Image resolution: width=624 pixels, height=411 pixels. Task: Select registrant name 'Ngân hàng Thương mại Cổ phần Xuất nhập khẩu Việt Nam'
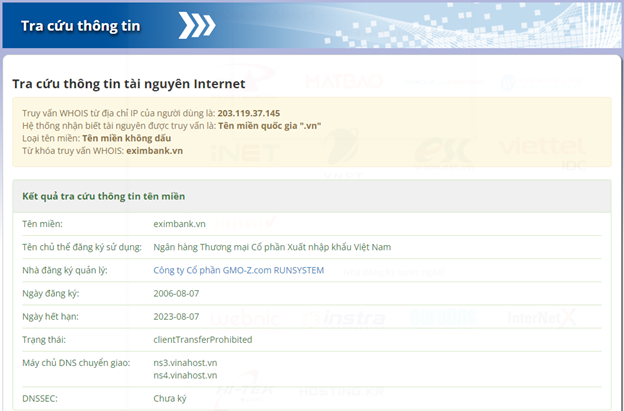(x=272, y=247)
